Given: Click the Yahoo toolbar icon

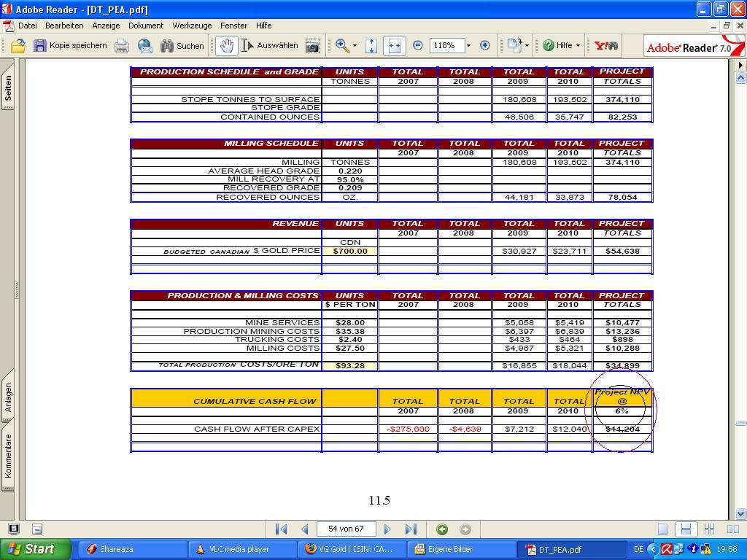Looking at the screenshot, I should (606, 46).
